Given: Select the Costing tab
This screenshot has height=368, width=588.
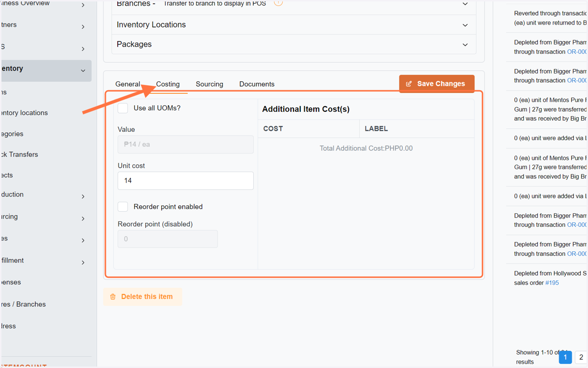Looking at the screenshot, I should coord(168,84).
